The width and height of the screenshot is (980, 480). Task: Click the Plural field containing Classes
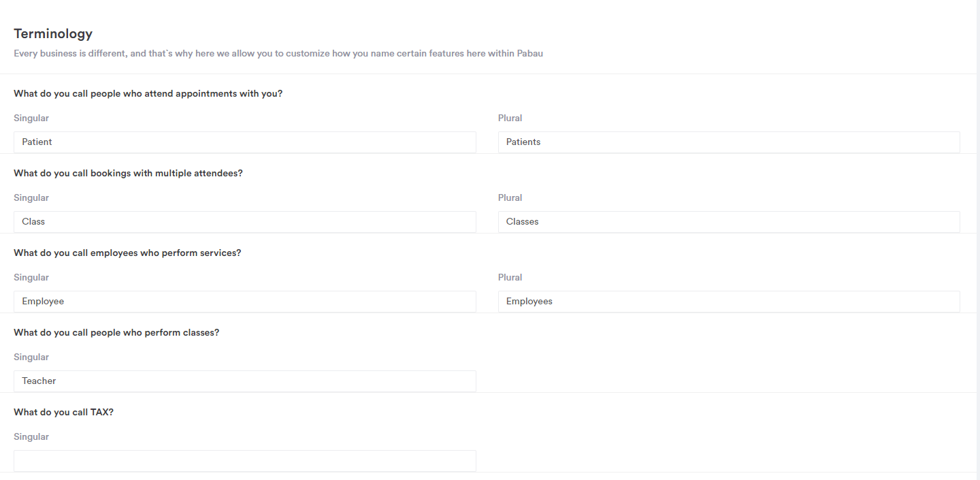(729, 221)
